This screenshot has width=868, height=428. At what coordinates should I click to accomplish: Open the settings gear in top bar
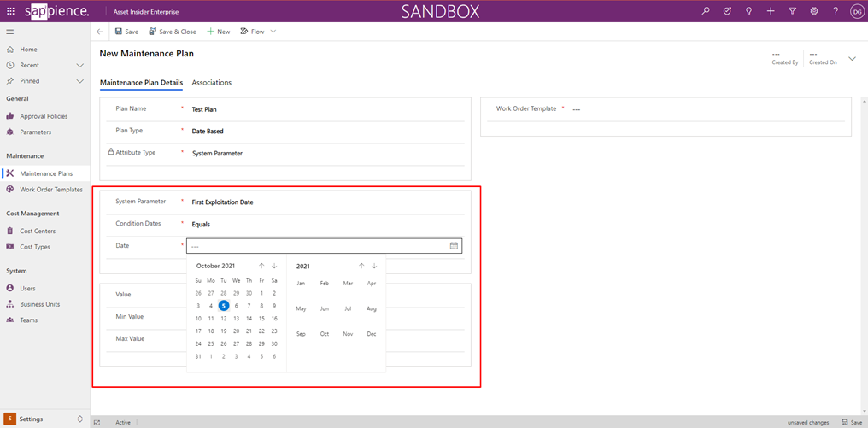pos(814,11)
